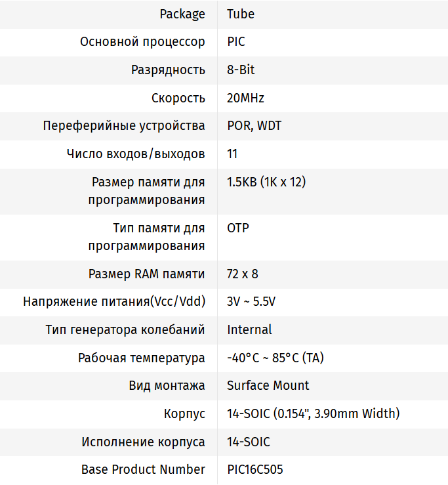
Task: Click the Internal oscillator value
Action: [x=249, y=329]
